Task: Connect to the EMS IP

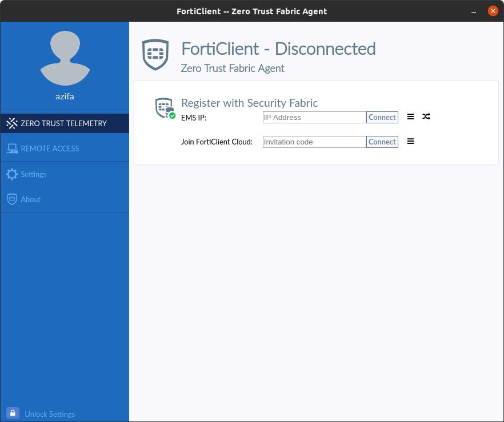Action: coord(382,117)
